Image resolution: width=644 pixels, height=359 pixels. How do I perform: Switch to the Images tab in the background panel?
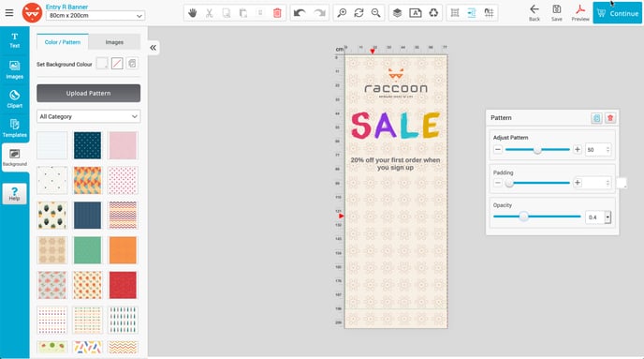tap(114, 42)
